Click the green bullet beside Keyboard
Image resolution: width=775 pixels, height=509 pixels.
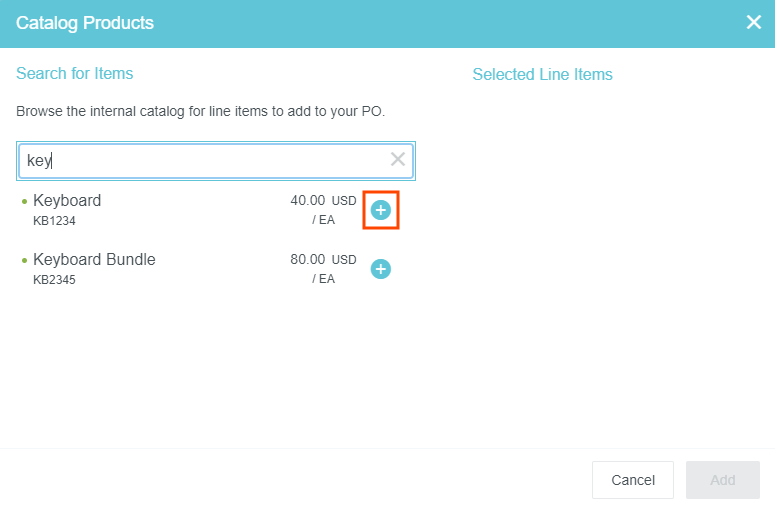(24, 201)
